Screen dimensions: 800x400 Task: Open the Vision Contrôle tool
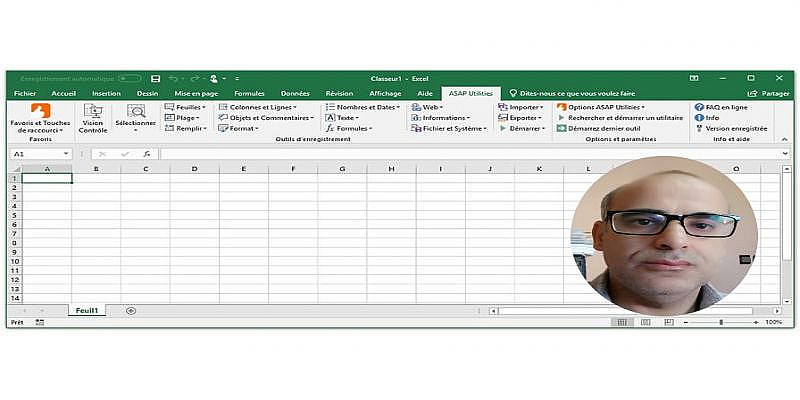(x=93, y=118)
